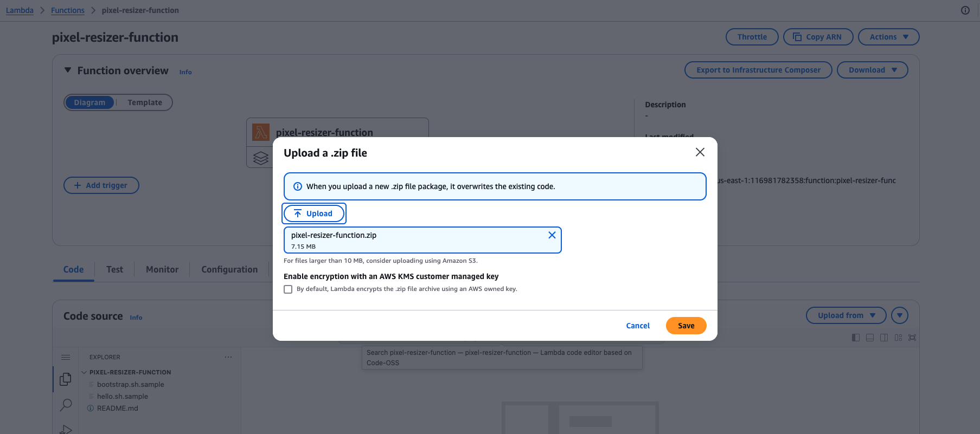Screen dimensions: 980x434
Task: Cancel the zip upload dialog
Action: point(638,326)
